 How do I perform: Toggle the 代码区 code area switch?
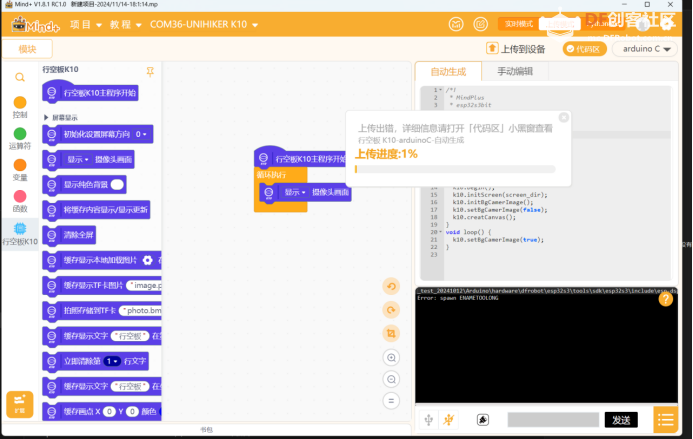coord(584,49)
